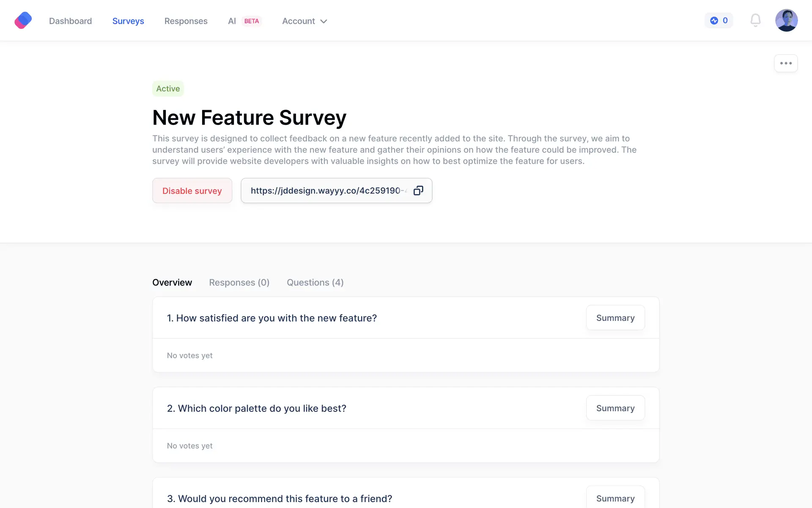This screenshot has width=812, height=508.
Task: View Summary for recommend-to-friend question
Action: point(615,498)
